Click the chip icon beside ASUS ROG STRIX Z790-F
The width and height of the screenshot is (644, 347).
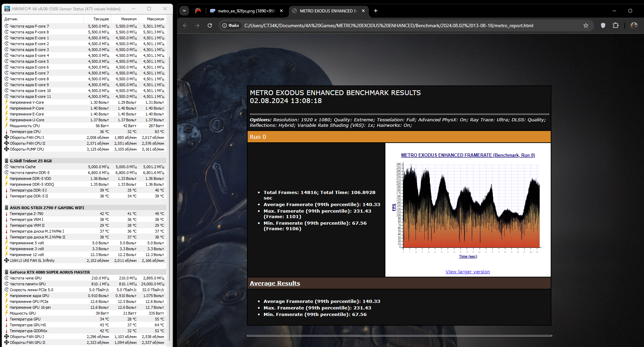7,208
